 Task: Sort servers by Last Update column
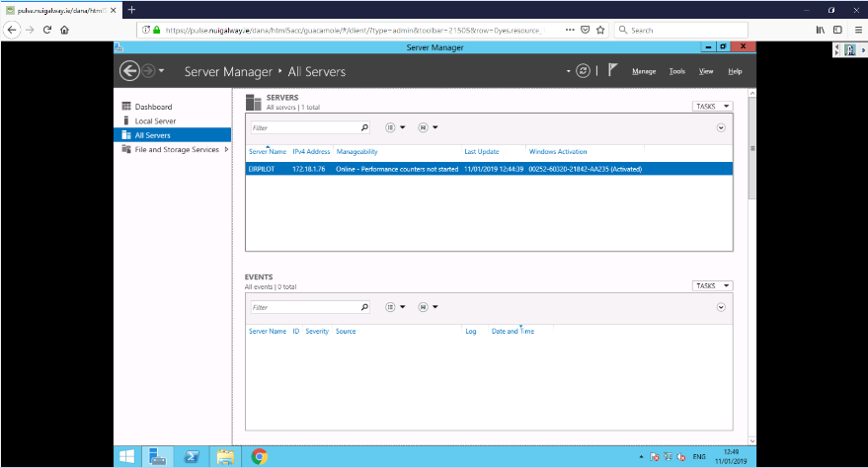[x=481, y=152]
